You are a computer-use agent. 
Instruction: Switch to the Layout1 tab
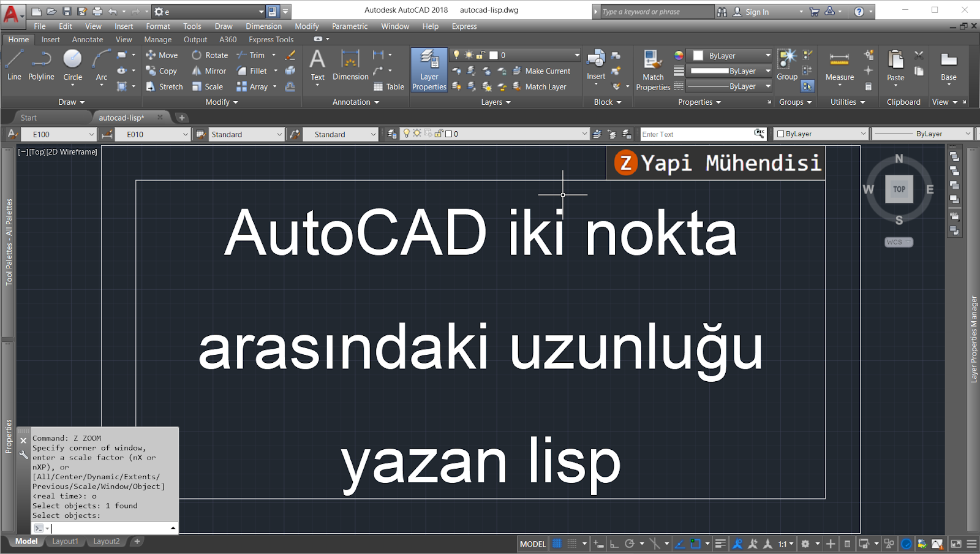coord(65,541)
